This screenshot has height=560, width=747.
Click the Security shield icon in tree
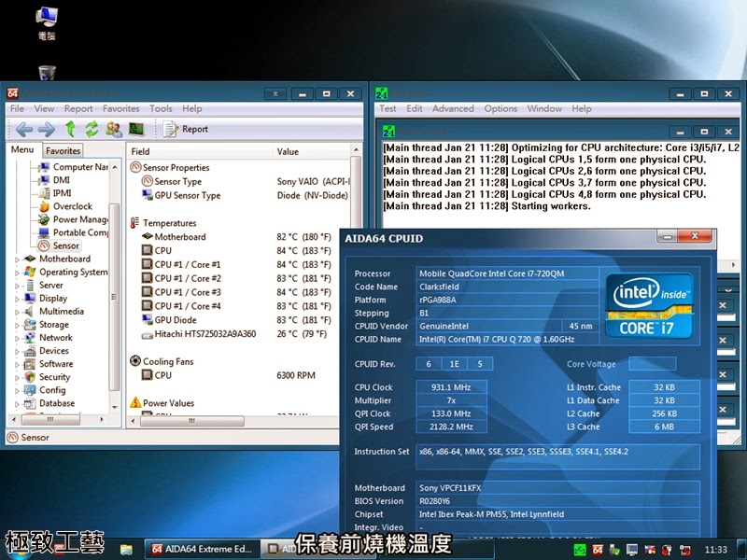pyautogui.click(x=30, y=377)
